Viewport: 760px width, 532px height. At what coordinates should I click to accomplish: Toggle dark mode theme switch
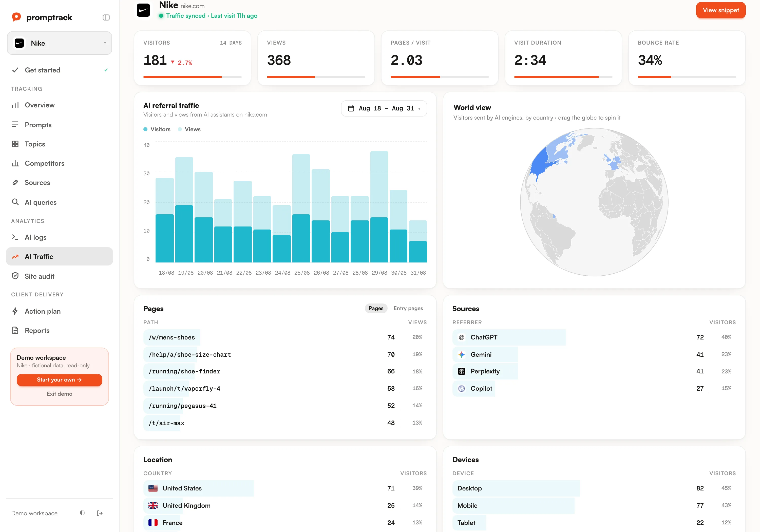point(82,513)
